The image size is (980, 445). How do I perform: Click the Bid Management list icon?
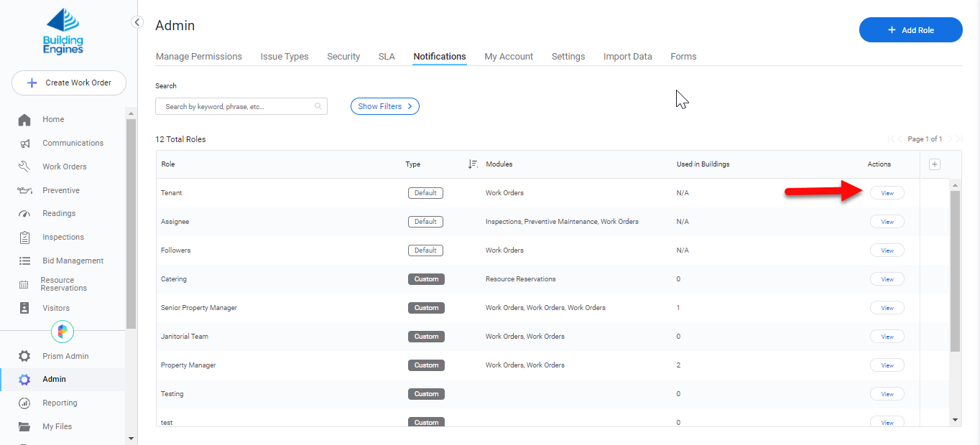tap(24, 261)
